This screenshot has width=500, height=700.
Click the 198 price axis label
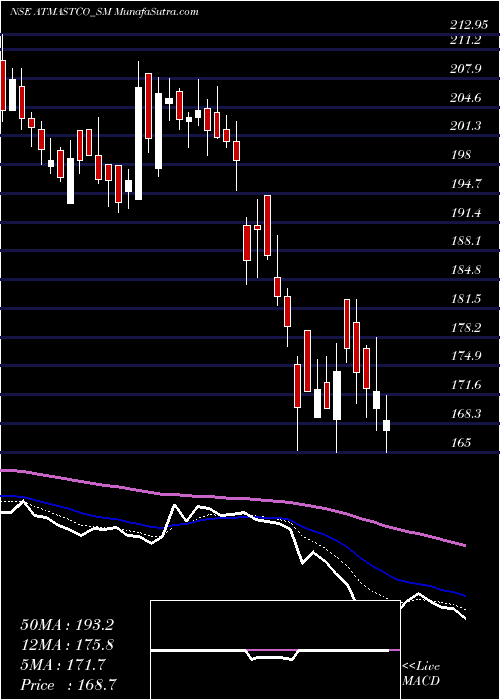(x=462, y=155)
